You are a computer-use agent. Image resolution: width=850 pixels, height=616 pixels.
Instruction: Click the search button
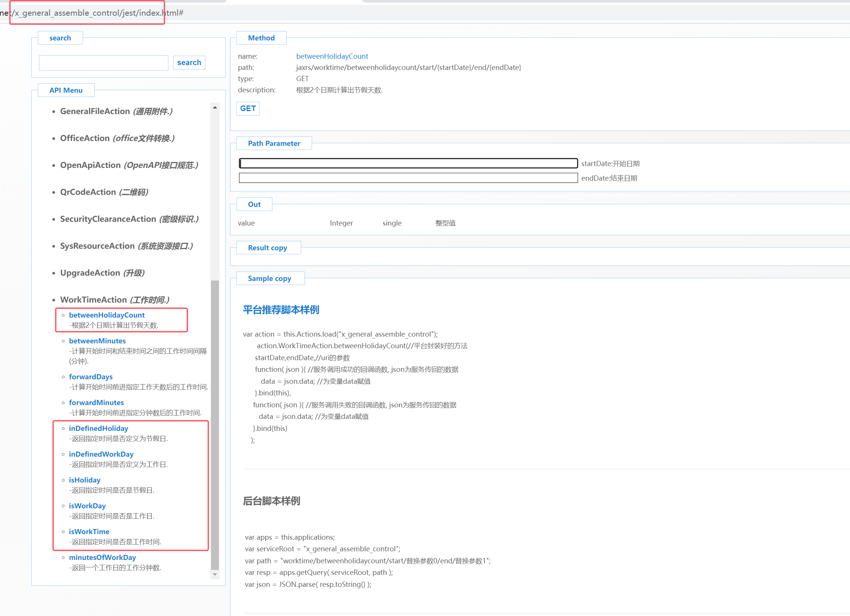(189, 62)
